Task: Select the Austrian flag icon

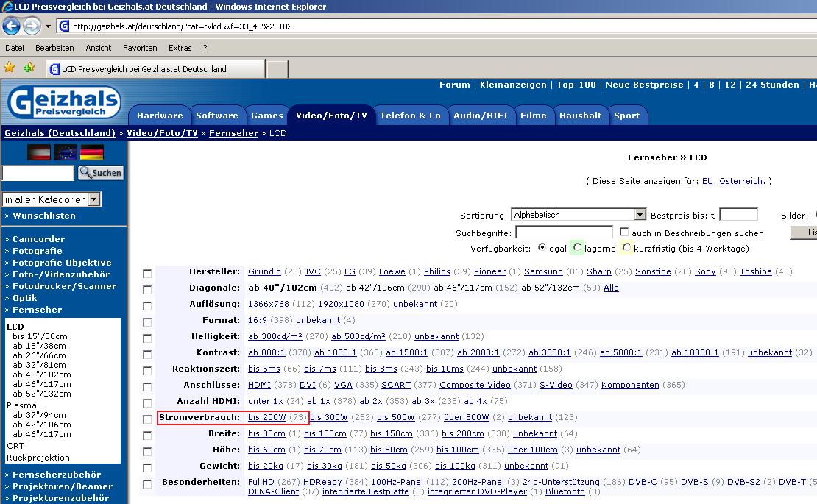Action: click(x=38, y=152)
